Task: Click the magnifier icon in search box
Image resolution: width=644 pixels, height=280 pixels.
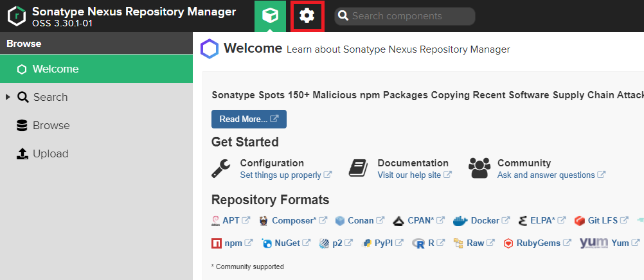Action: coord(343,16)
